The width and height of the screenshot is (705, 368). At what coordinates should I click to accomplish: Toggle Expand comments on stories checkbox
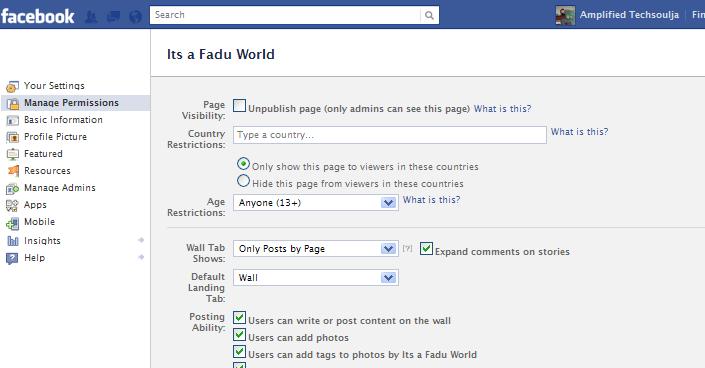coord(426,248)
